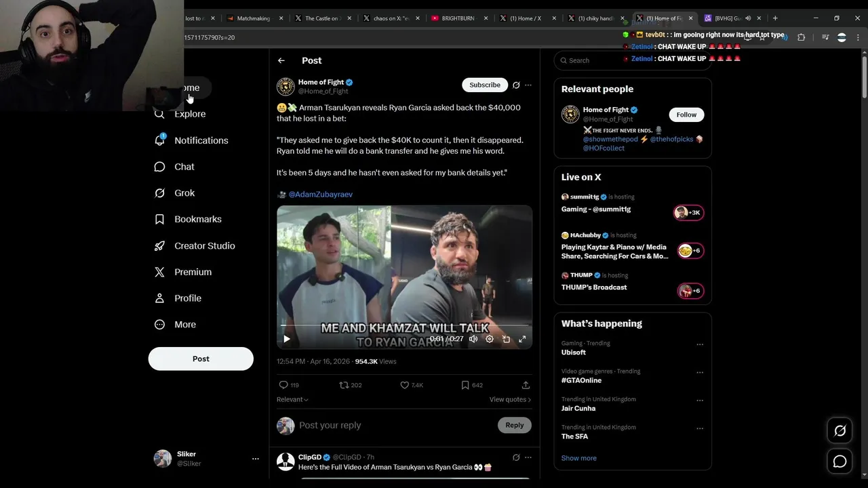Open Bookmarks in the sidebar
The width and height of the screenshot is (868, 488).
pos(189,220)
